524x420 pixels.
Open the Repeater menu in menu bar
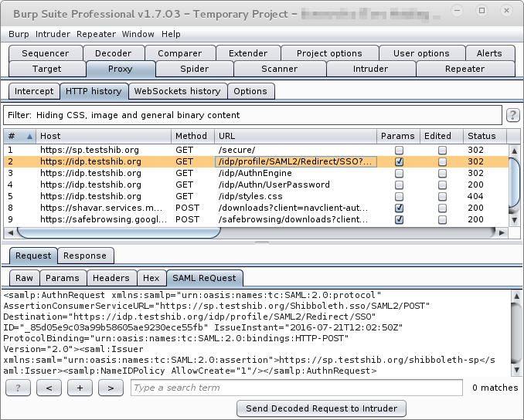click(97, 34)
